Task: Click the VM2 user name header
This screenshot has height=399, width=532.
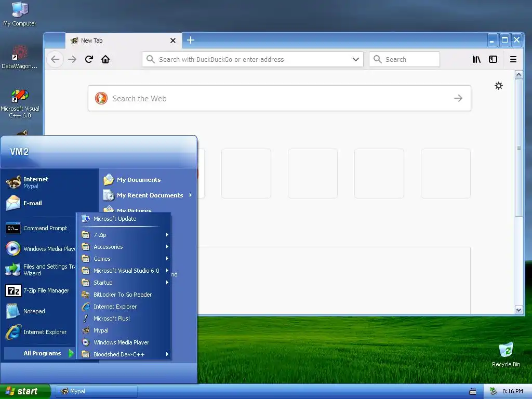Action: (x=19, y=152)
